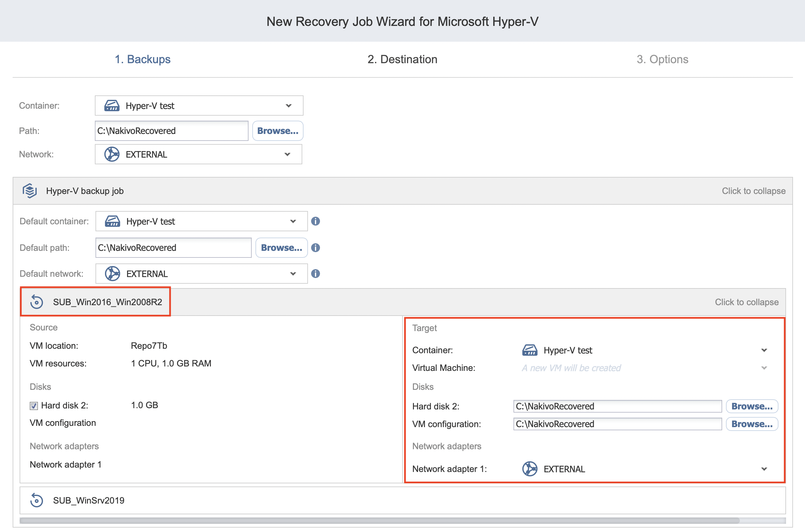805x532 pixels.
Task: Click the top Path input field
Action: (x=171, y=130)
